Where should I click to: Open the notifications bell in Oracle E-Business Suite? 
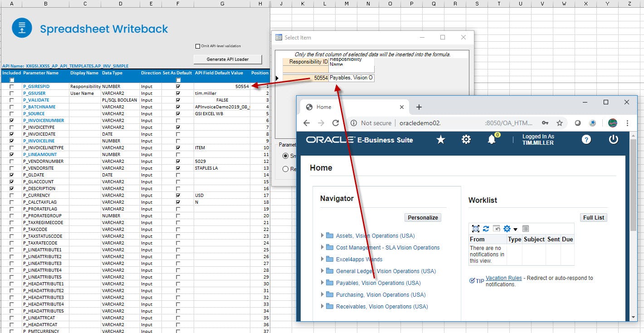492,140
